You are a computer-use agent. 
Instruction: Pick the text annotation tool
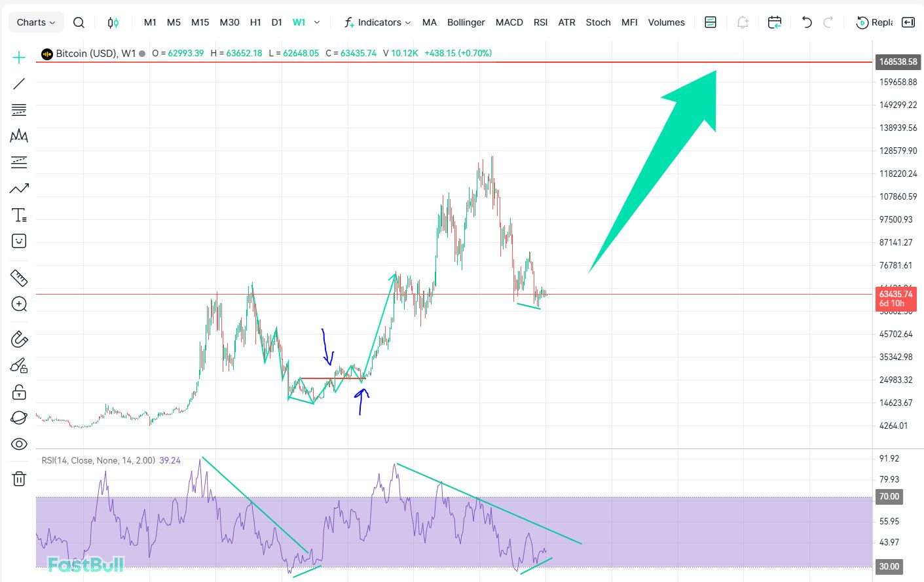pos(19,215)
